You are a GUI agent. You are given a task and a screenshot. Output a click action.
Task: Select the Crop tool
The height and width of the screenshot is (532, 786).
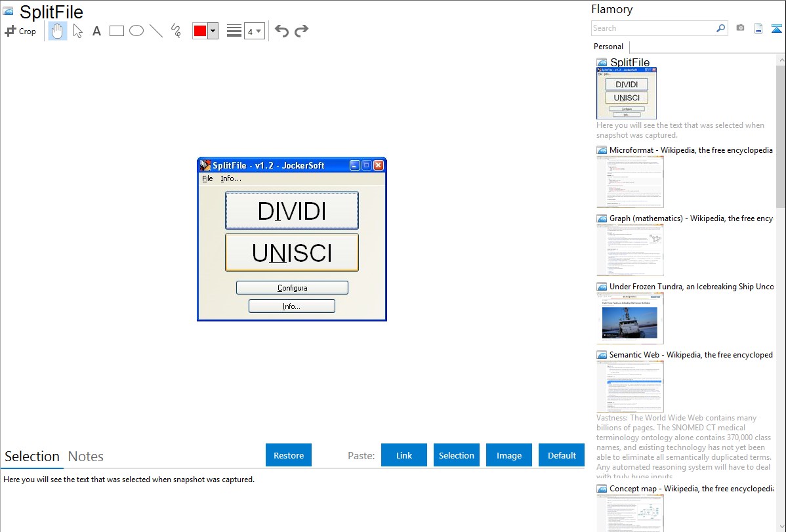(x=20, y=31)
